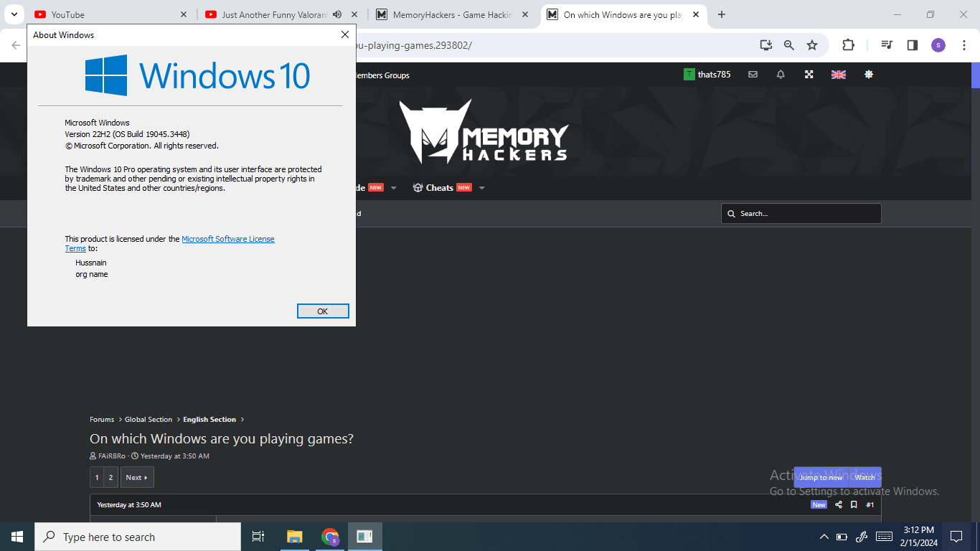Open the English Section breadcrumb

(x=209, y=420)
